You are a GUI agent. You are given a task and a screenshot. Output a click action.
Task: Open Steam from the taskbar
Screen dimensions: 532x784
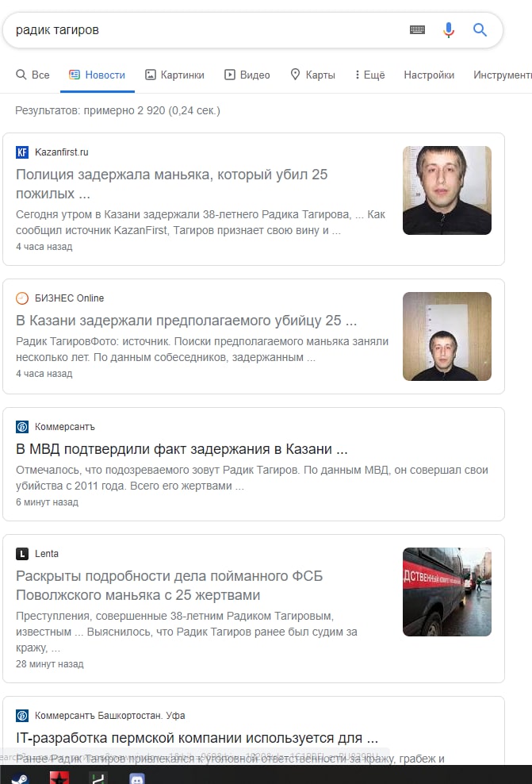(x=20, y=778)
